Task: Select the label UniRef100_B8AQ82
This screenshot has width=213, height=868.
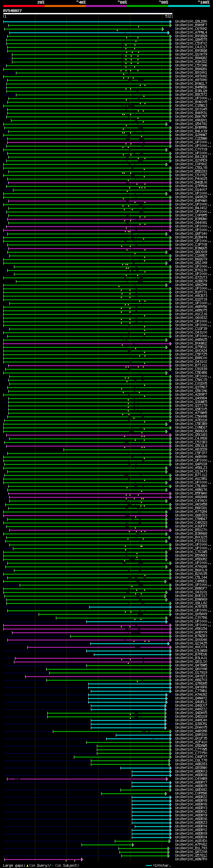Action: click(x=191, y=58)
